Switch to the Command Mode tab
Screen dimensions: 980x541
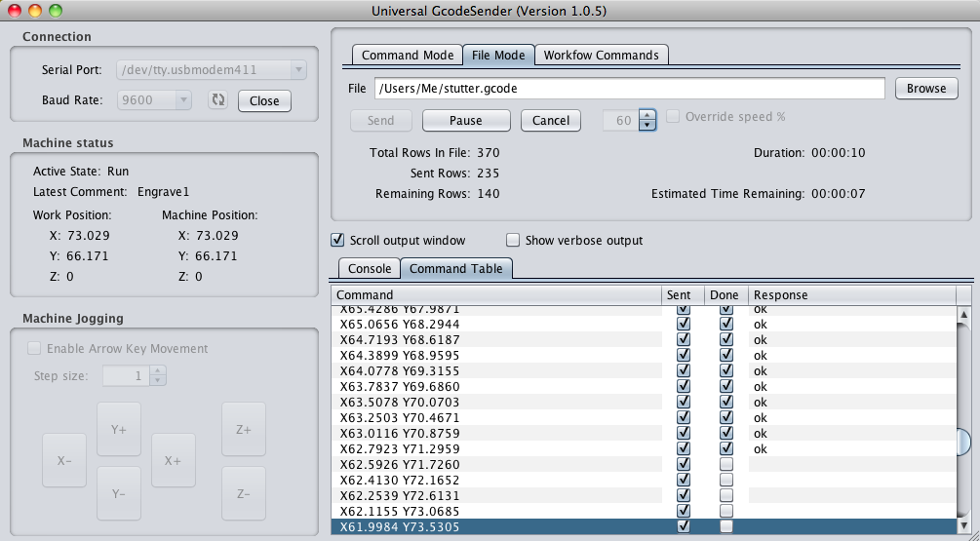coord(407,55)
